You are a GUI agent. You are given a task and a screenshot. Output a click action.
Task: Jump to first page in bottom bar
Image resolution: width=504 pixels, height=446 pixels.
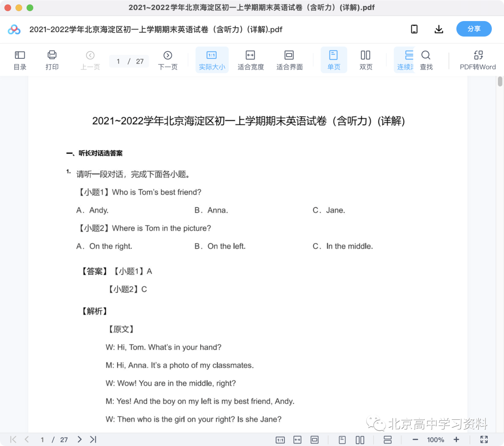(x=13, y=439)
